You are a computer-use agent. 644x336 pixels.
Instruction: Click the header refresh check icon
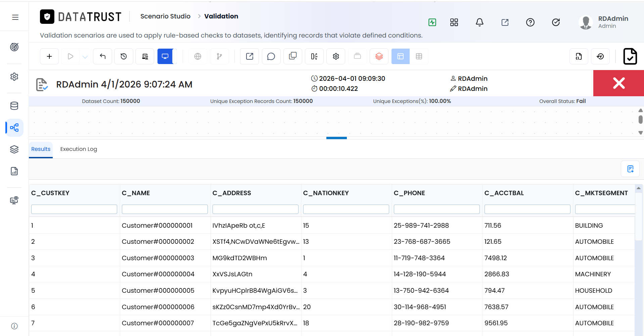(x=556, y=22)
